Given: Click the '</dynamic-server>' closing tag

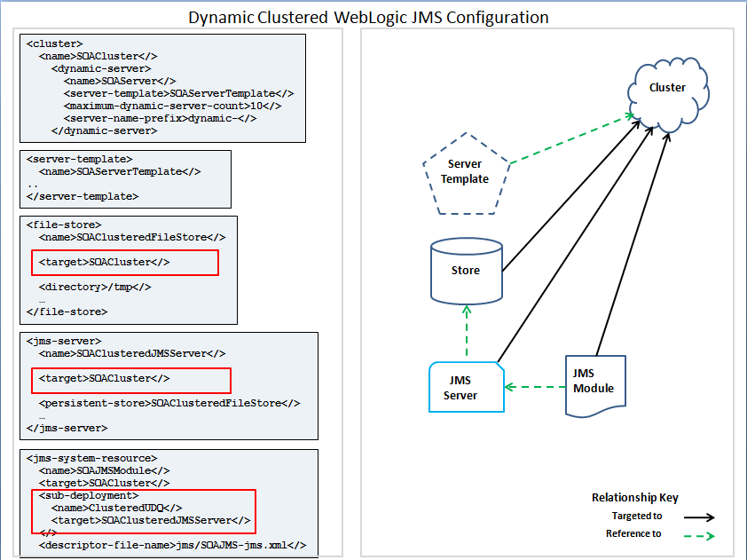Looking at the screenshot, I should (x=104, y=130).
